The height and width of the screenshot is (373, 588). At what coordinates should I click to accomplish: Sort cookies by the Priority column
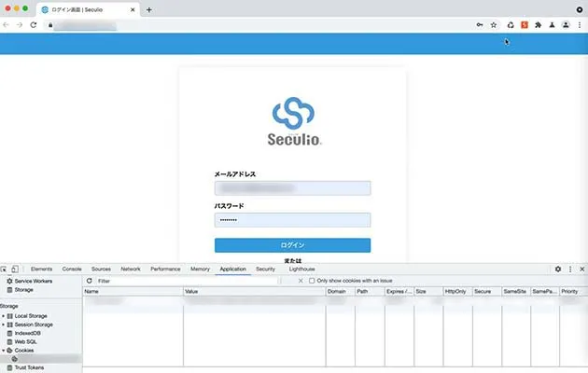coord(573,291)
